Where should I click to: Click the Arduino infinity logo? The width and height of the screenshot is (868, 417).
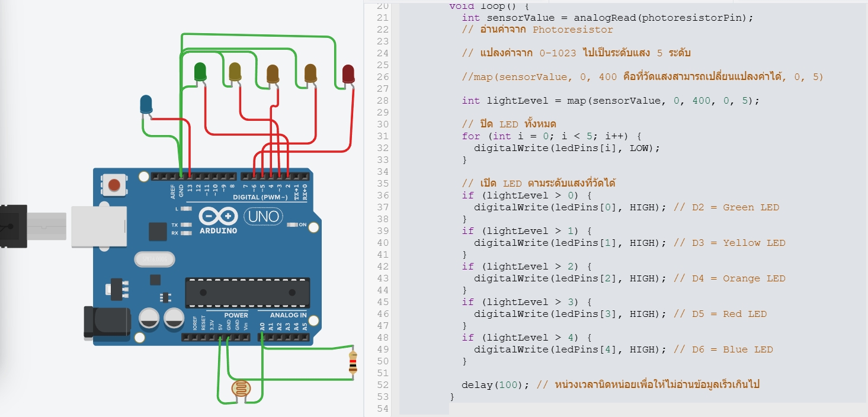218,216
